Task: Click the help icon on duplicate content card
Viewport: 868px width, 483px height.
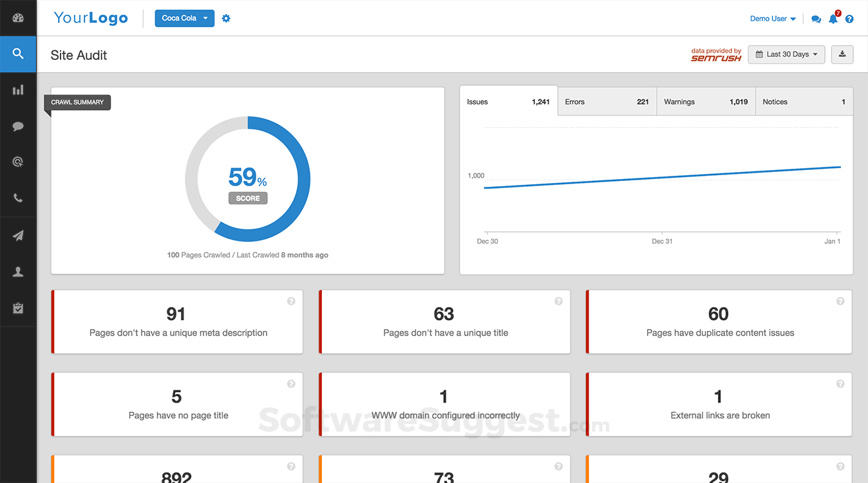Action: pyautogui.click(x=840, y=301)
